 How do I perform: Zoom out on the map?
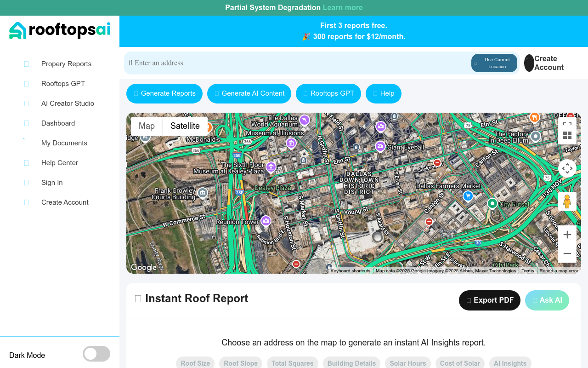click(567, 253)
